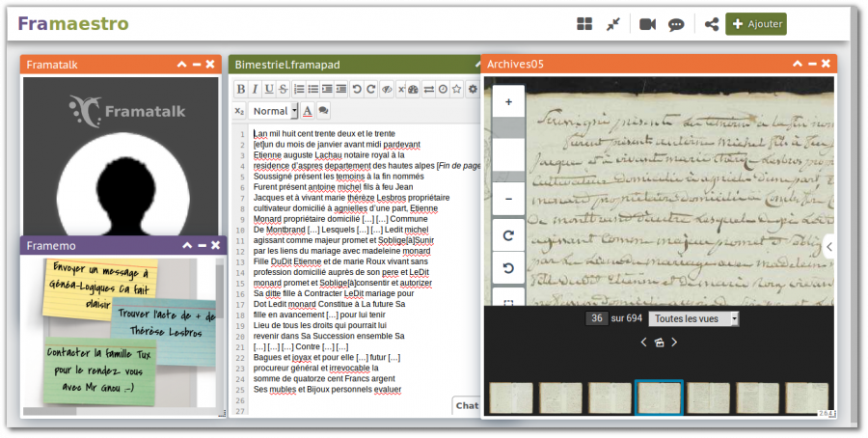The width and height of the screenshot is (868, 438).
Task: Click the Ajouter button
Action: pyautogui.click(x=755, y=24)
